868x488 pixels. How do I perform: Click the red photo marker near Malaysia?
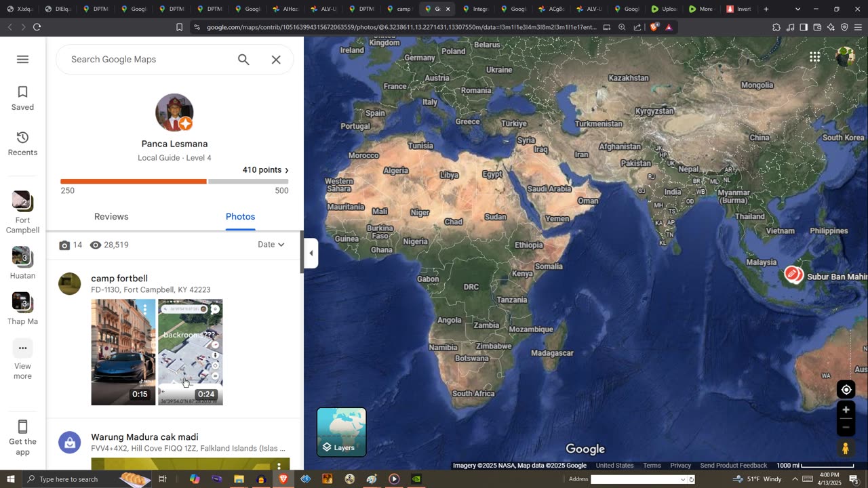(x=793, y=274)
